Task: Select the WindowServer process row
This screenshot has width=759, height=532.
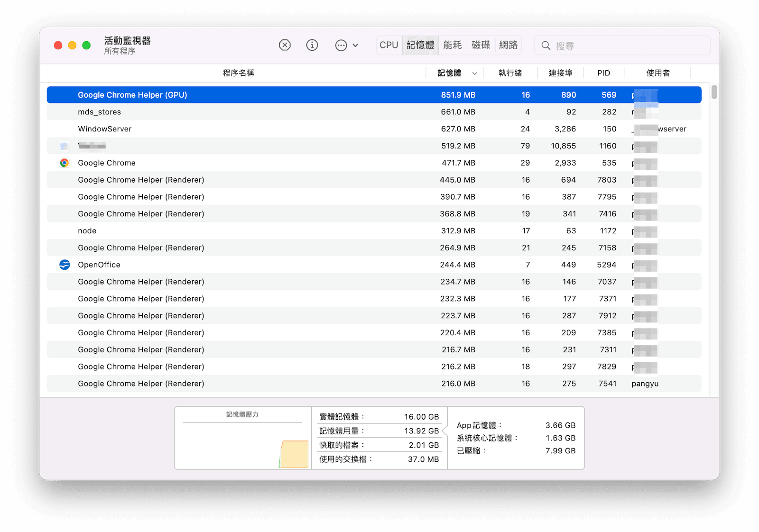Action: click(x=374, y=129)
